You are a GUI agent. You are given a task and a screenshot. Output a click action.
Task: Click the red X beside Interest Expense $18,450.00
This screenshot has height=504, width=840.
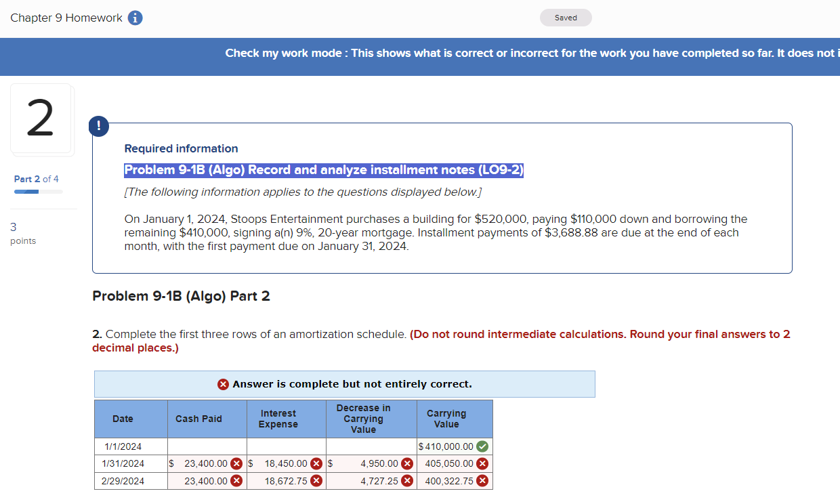coord(316,463)
